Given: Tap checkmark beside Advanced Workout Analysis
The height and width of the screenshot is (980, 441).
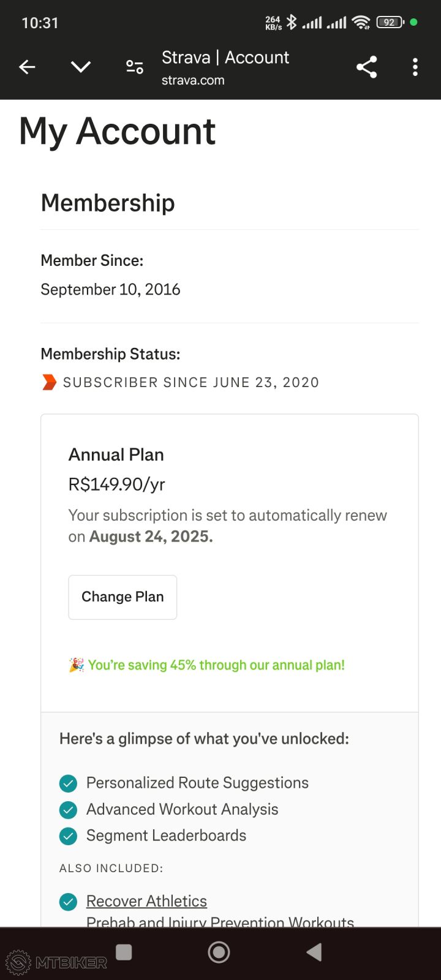Looking at the screenshot, I should [68, 810].
